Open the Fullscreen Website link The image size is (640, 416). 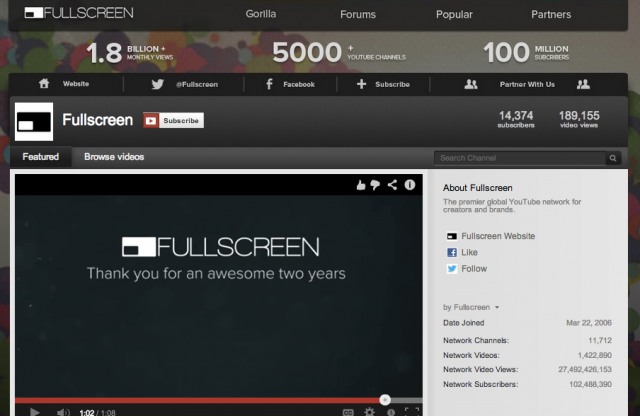point(497,236)
